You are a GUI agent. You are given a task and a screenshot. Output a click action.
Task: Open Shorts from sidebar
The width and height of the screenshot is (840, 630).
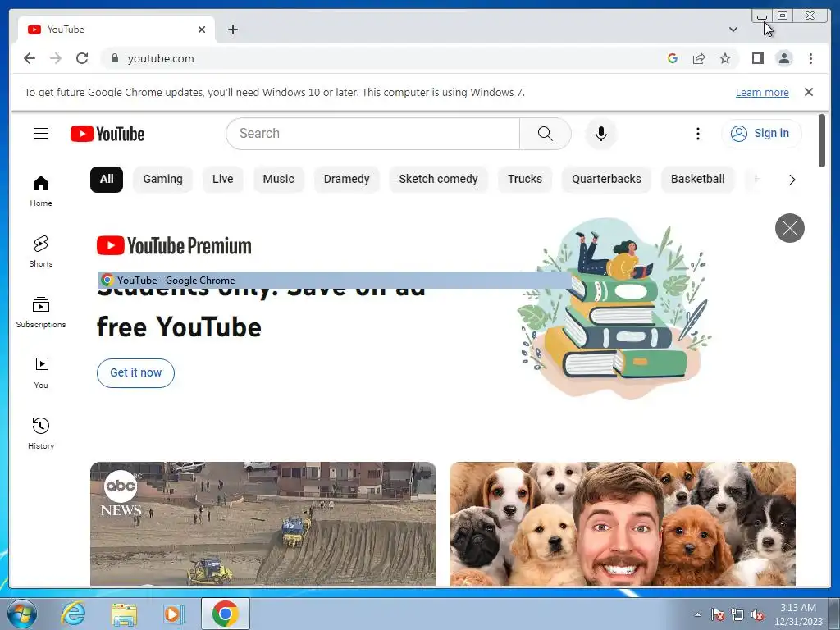pos(41,252)
